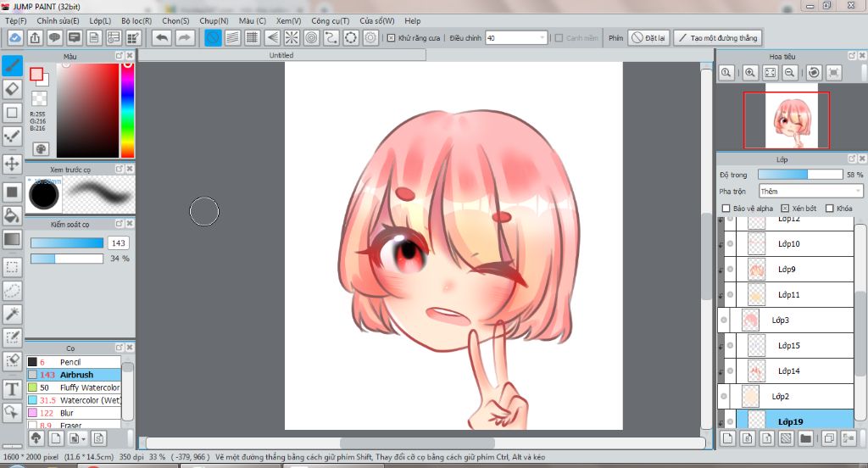The width and height of the screenshot is (868, 468).
Task: Open the Lớp(L) menu
Action: click(x=100, y=20)
